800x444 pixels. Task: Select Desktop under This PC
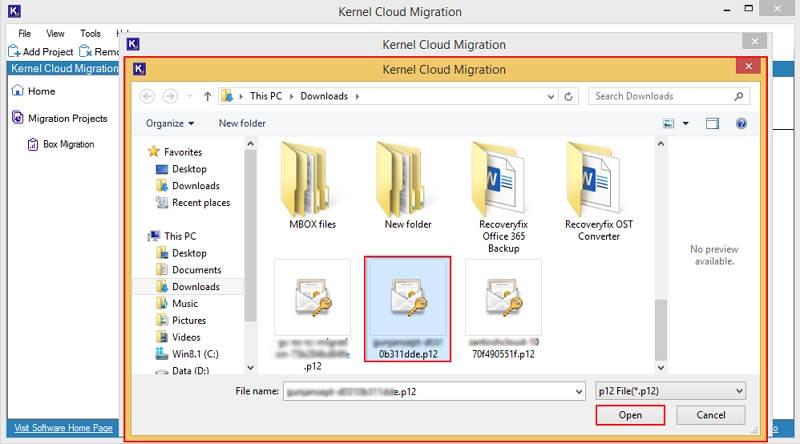point(181,253)
